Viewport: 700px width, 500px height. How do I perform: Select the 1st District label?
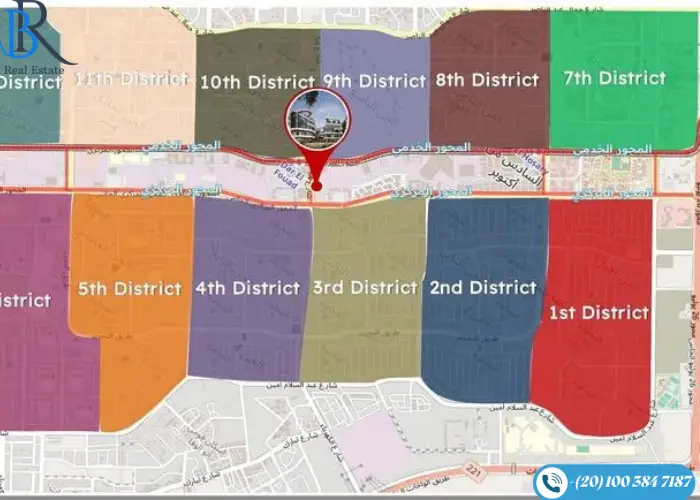pos(598,313)
